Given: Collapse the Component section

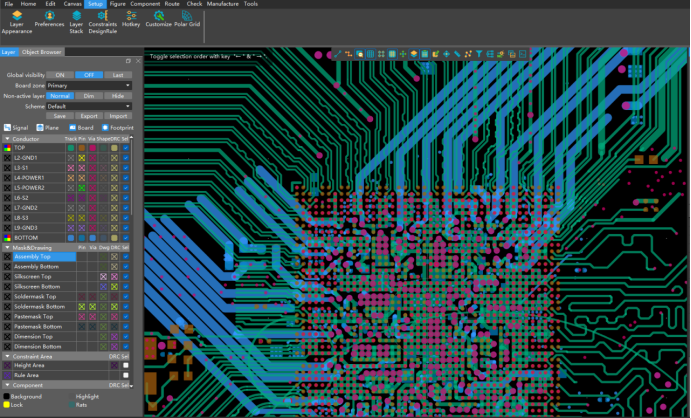Looking at the screenshot, I should click(x=7, y=385).
